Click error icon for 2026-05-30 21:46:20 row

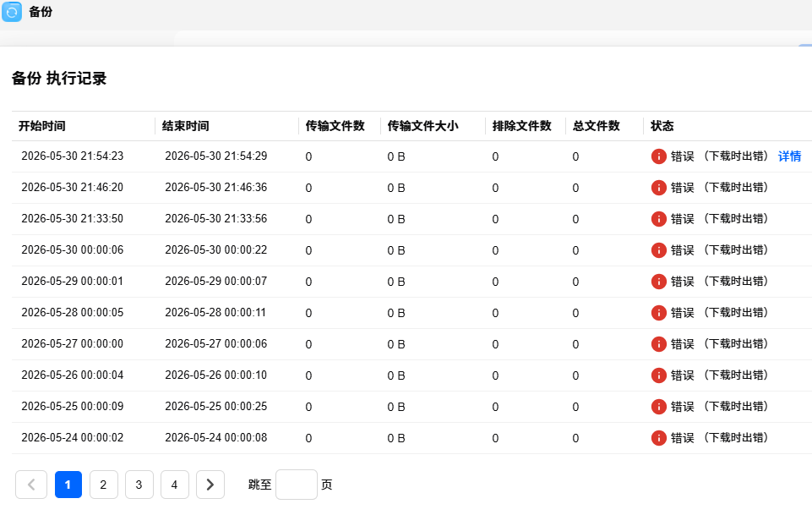tap(659, 188)
